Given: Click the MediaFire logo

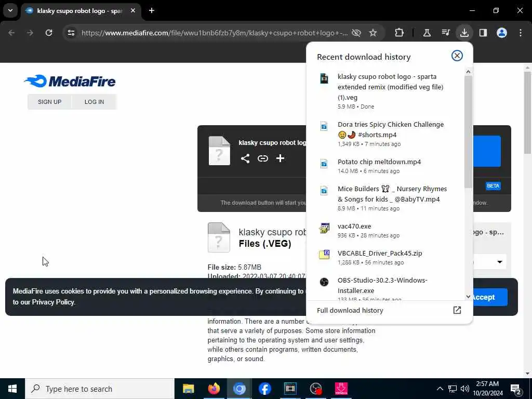Looking at the screenshot, I should (70, 81).
